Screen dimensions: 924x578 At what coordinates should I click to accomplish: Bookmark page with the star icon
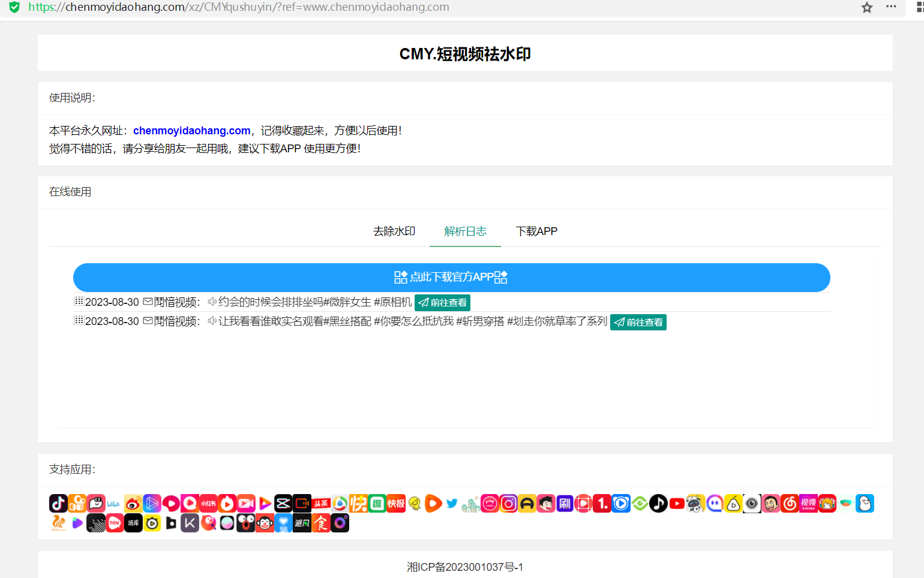pos(867,7)
